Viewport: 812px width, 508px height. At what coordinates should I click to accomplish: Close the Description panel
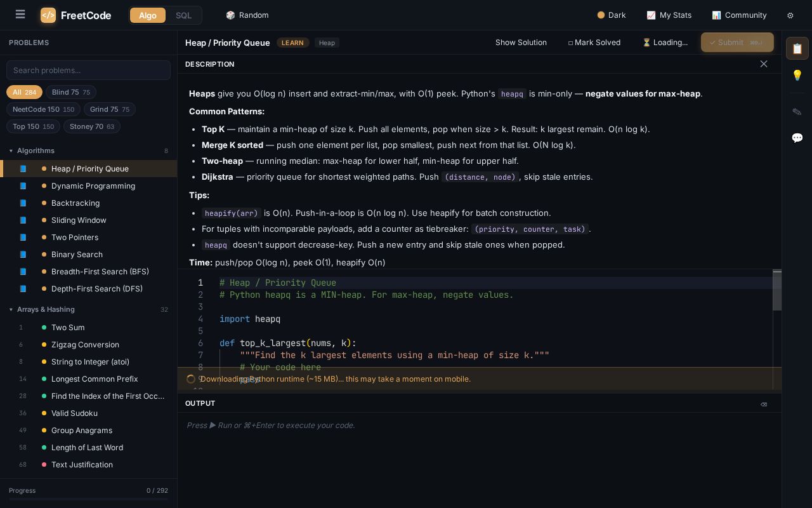point(764,64)
